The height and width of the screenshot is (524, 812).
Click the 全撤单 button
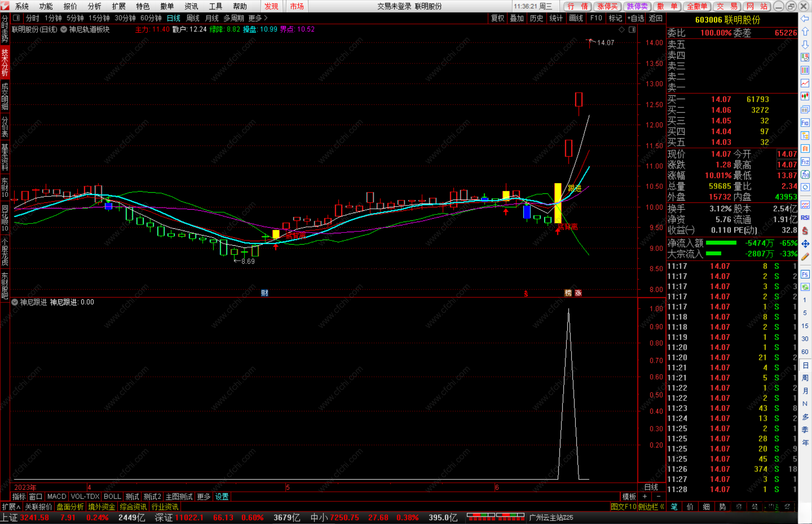point(697,6)
